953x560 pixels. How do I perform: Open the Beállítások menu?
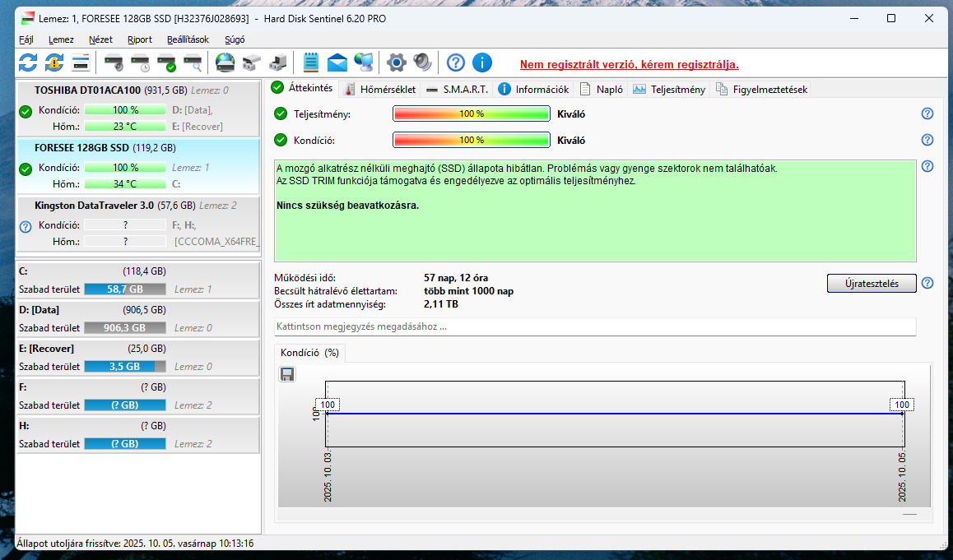188,39
